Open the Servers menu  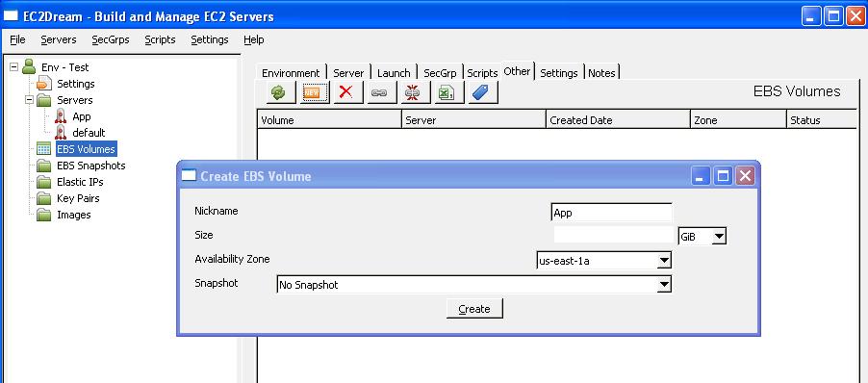click(59, 39)
